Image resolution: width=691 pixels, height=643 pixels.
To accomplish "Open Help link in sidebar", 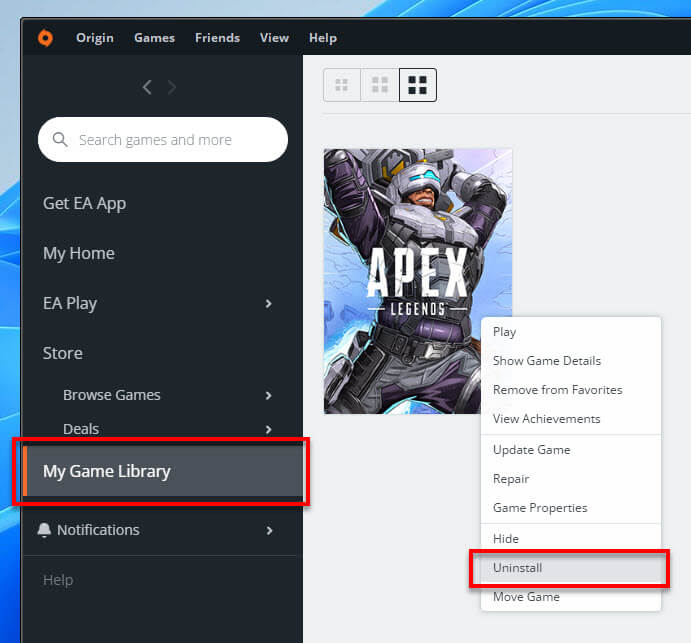I will pyautogui.click(x=58, y=580).
